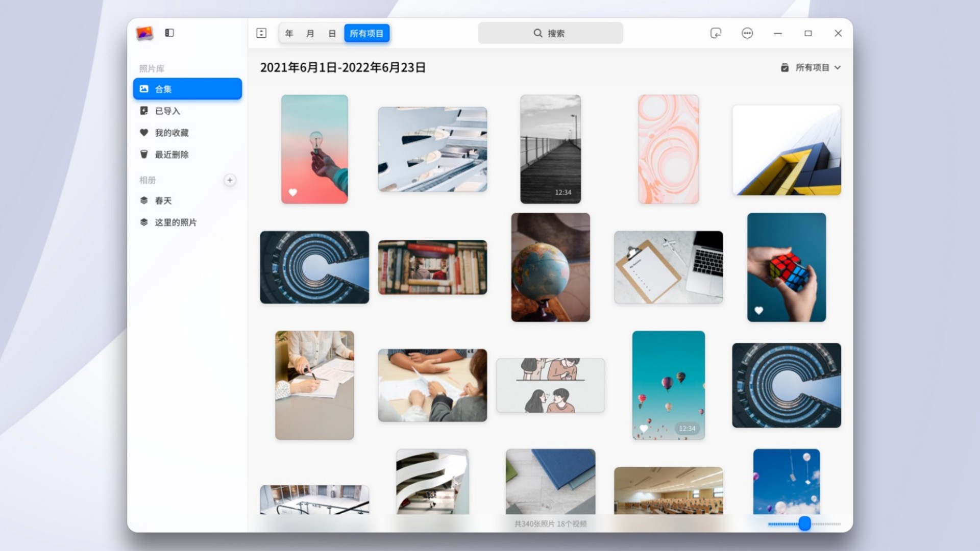
Task: Click the fit-display icon beside date tabs
Action: 261,33
